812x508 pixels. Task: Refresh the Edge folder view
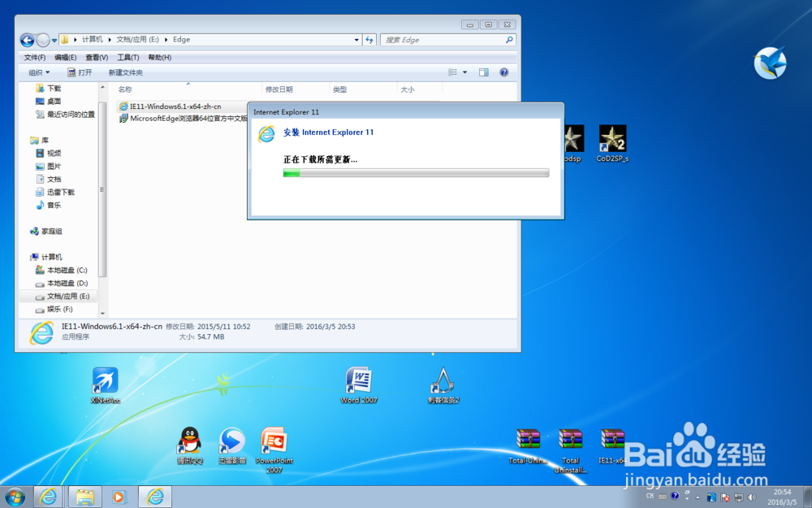(x=369, y=40)
